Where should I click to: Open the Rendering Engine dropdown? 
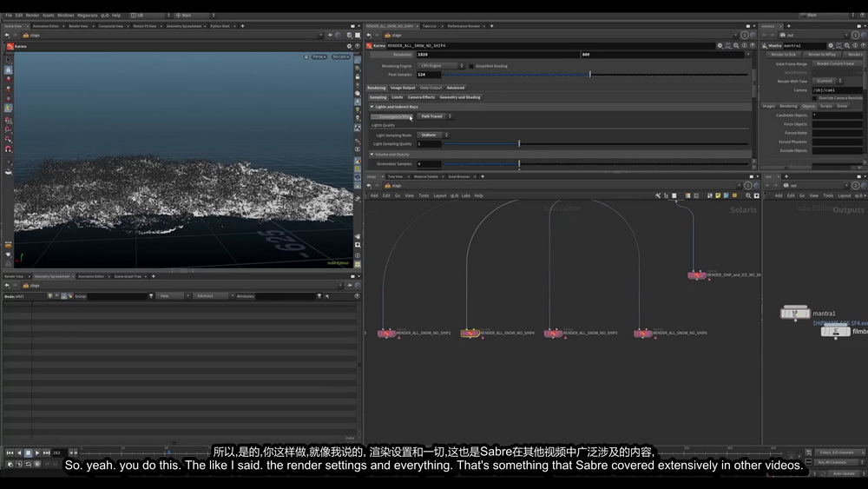point(441,66)
